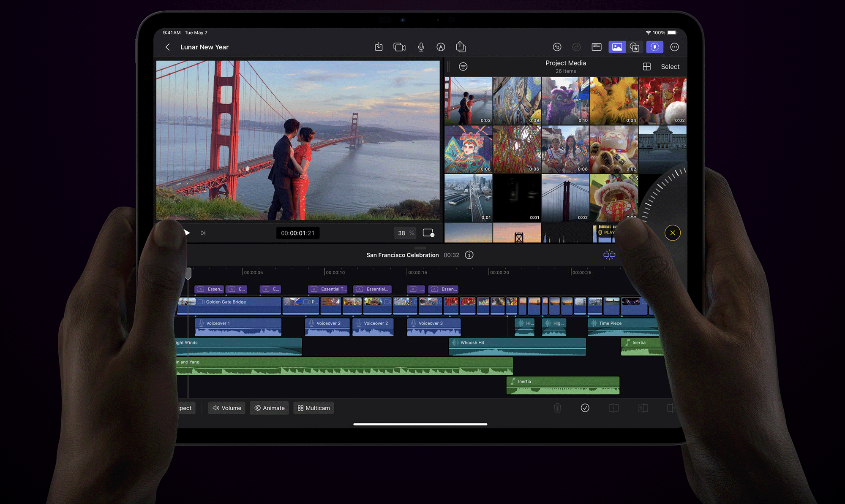Open the titles browser icon
Screen dimensions: 845x504
click(x=597, y=47)
